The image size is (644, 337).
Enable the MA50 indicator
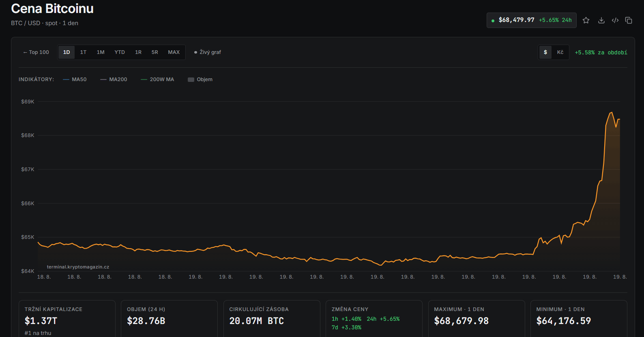pos(75,79)
